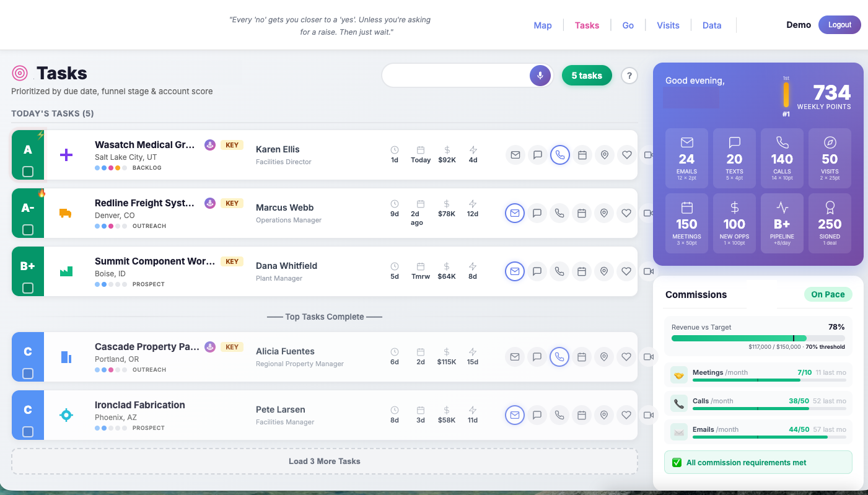The width and height of the screenshot is (868, 495).
Task: Check the Redline Freight task checkbox
Action: click(28, 230)
